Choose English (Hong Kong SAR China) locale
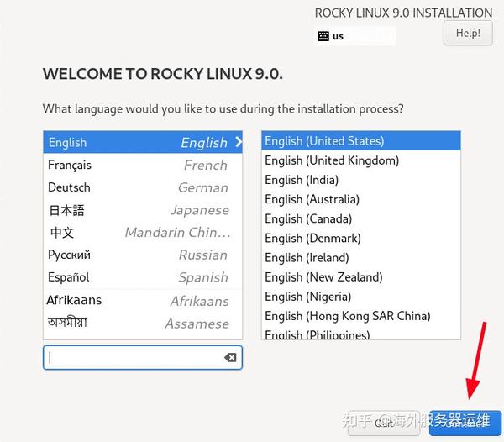Viewport: 504px width, 442px height. click(361, 316)
